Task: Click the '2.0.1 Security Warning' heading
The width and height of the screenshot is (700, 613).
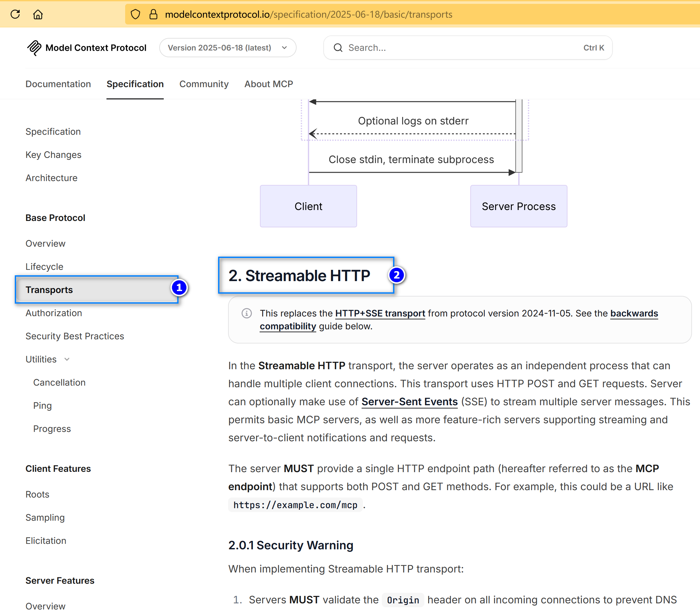Action: coord(291,545)
